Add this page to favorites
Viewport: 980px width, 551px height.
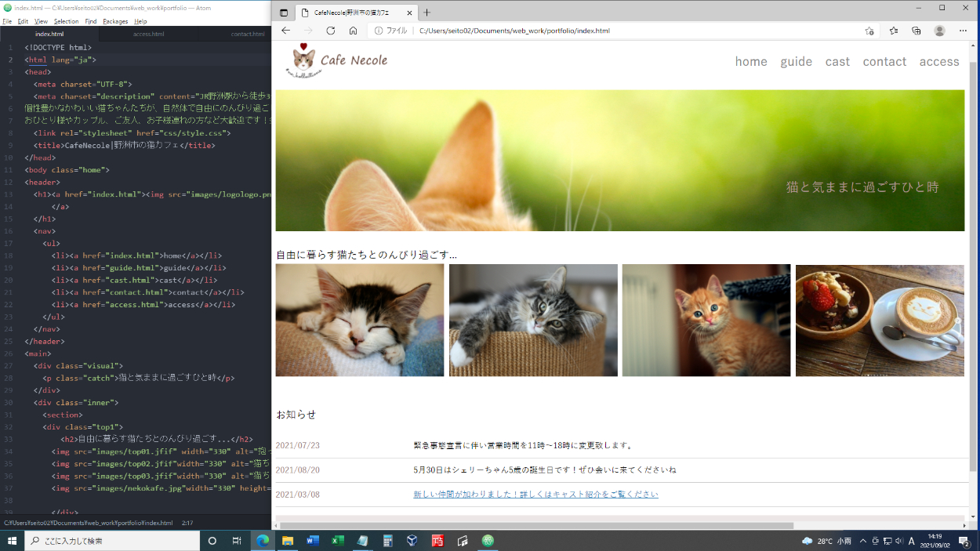869,31
